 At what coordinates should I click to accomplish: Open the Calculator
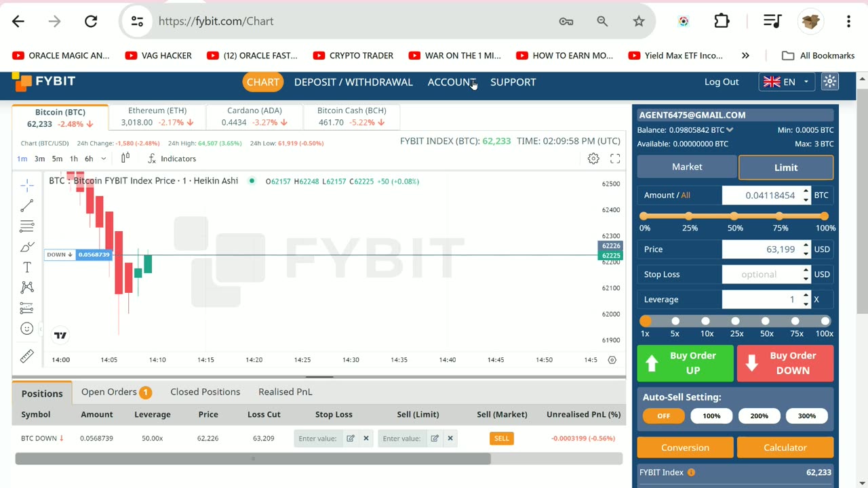785,447
